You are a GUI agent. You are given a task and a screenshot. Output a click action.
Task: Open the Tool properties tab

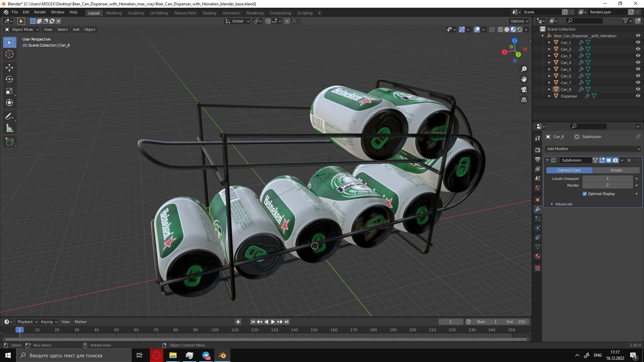pyautogui.click(x=538, y=138)
